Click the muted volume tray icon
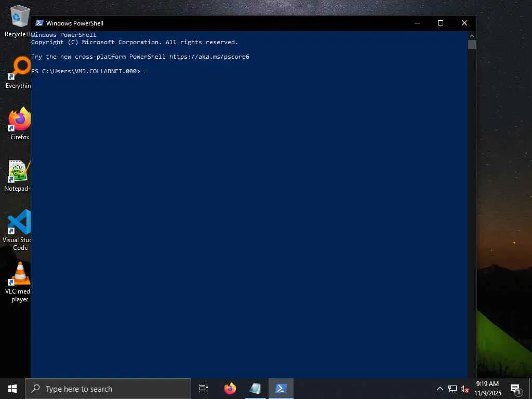Image resolution: width=532 pixels, height=399 pixels. (464, 389)
